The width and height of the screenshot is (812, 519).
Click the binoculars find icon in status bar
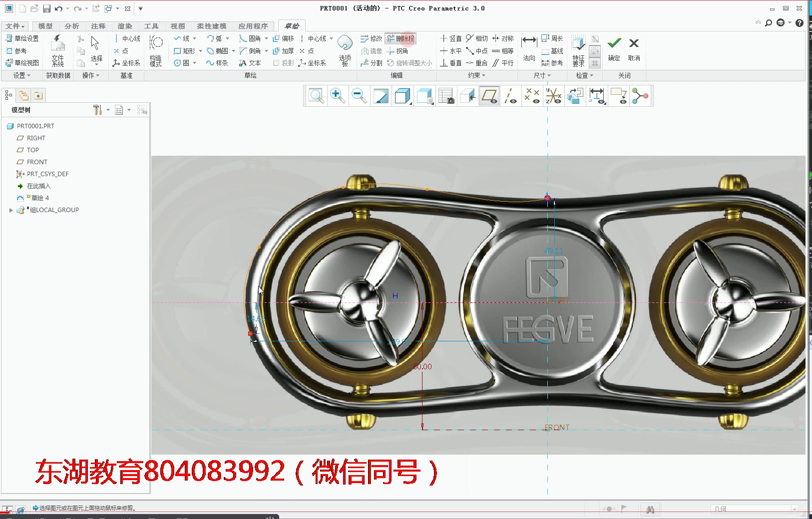coord(650,509)
